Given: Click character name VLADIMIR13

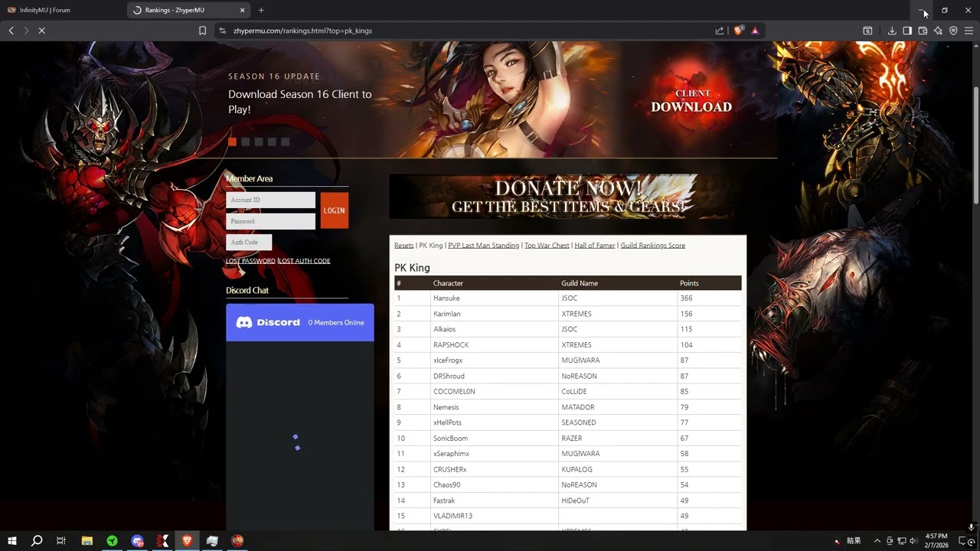Looking at the screenshot, I should (x=452, y=516).
